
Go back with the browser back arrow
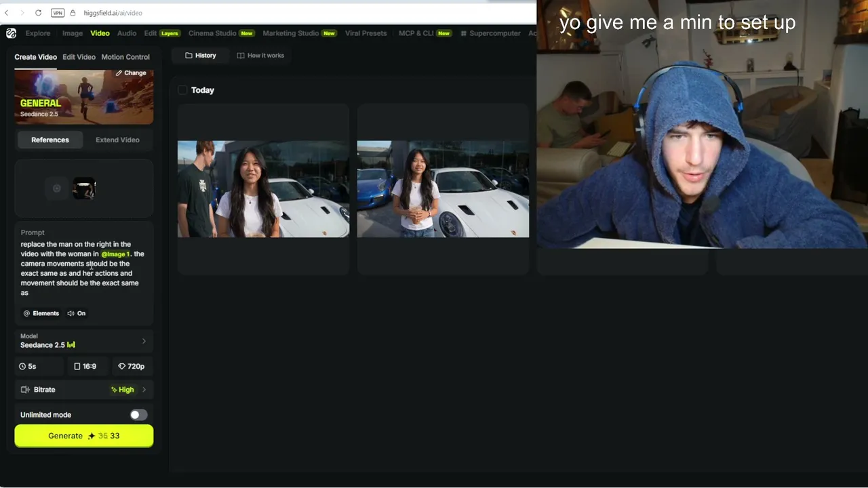(x=7, y=13)
